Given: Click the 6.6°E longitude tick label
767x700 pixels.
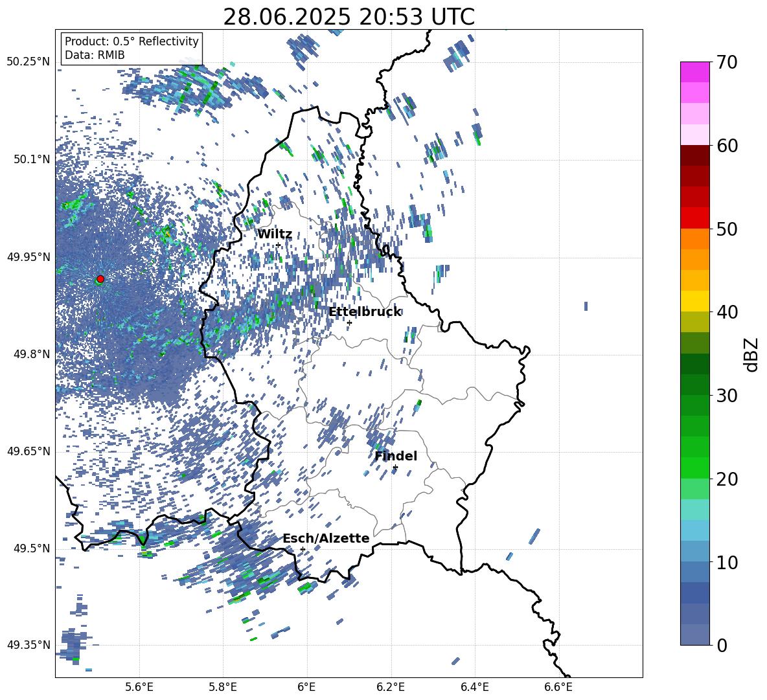Looking at the screenshot, I should coord(558,688).
